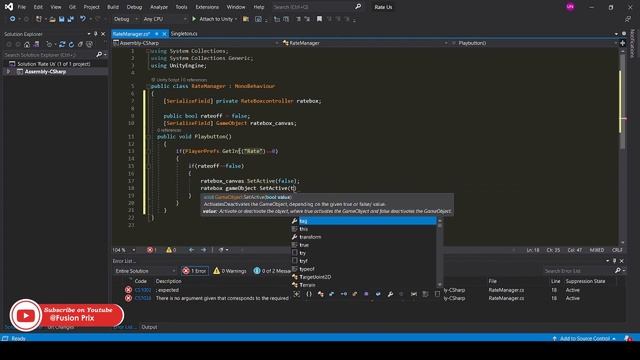The width and height of the screenshot is (640, 360).
Task: Toggle the 0 Warnings filter button
Action: click(x=230, y=271)
